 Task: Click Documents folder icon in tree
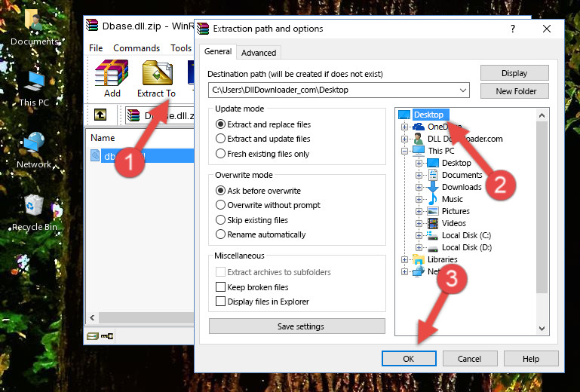pyautogui.click(x=432, y=175)
